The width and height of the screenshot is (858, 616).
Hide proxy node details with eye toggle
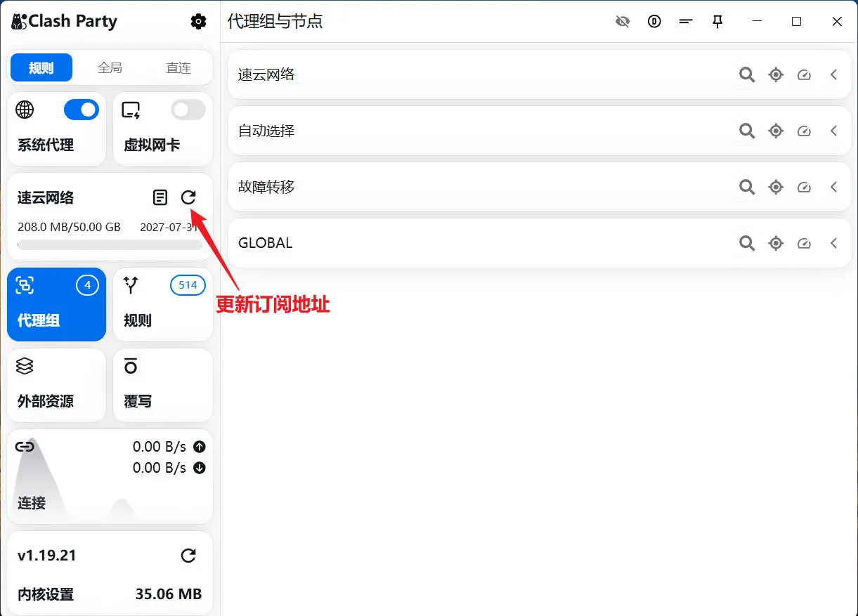[623, 21]
